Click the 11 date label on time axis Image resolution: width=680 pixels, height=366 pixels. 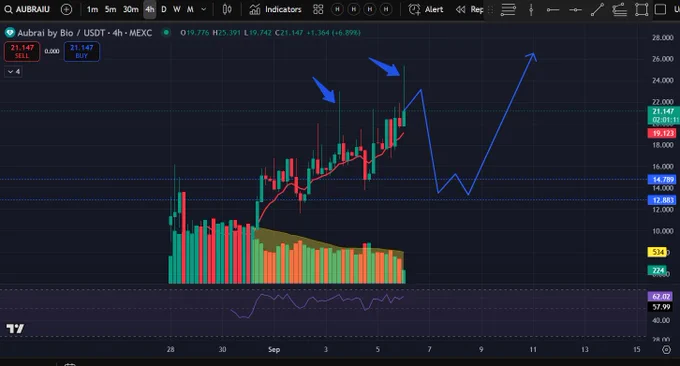tap(533, 350)
